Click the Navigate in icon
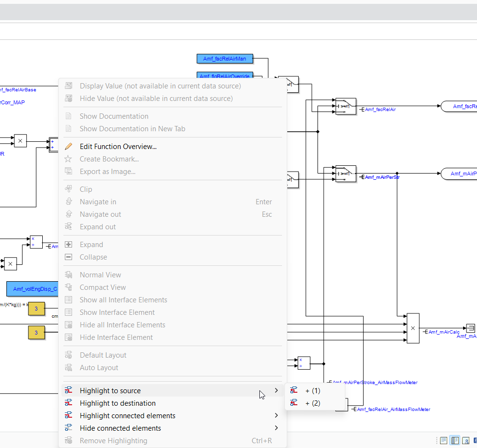477x448 pixels. click(69, 201)
